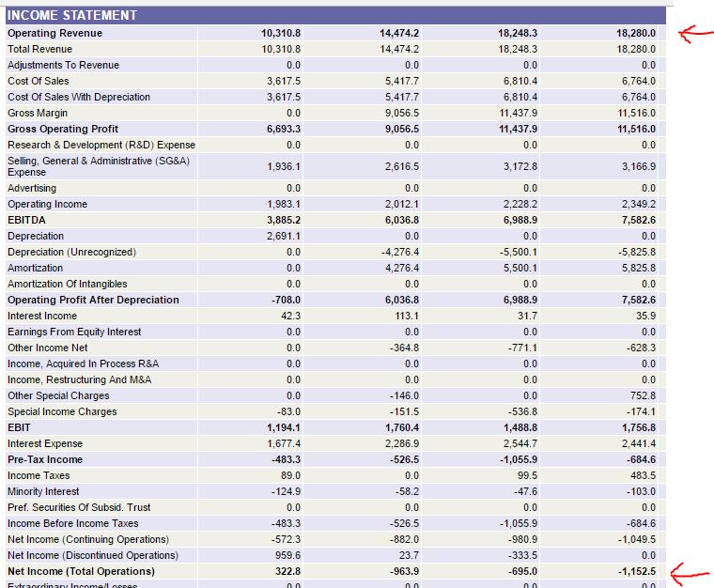Viewport: 714px width, 588px height.
Task: Click the red arrow beside Net Income (Total Operations)
Action: [x=692, y=571]
